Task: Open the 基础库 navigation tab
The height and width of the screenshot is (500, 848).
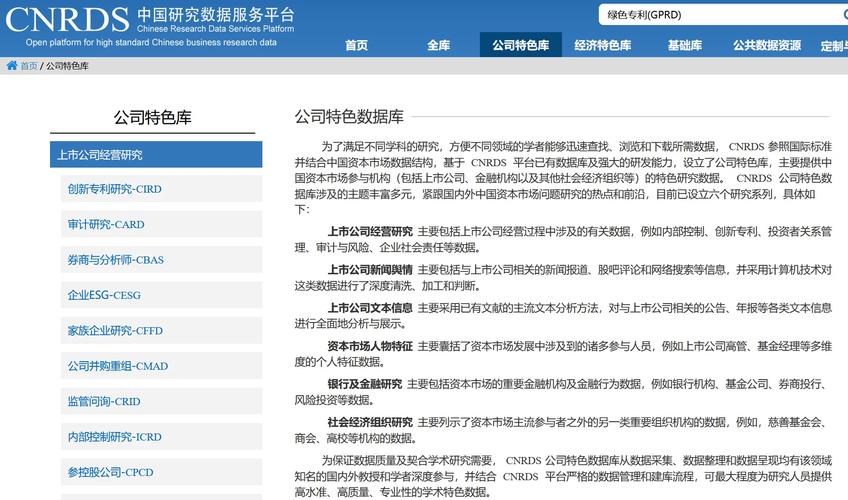Action: click(x=685, y=45)
